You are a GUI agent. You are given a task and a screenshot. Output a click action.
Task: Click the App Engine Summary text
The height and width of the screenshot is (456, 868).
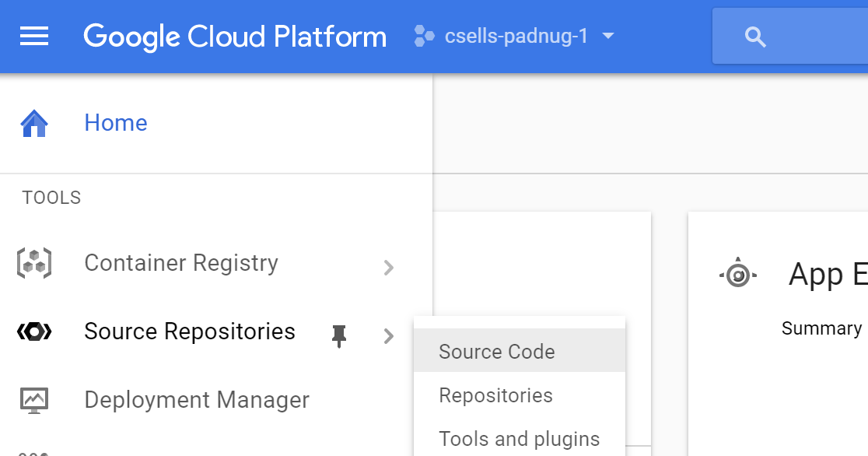coord(821,328)
